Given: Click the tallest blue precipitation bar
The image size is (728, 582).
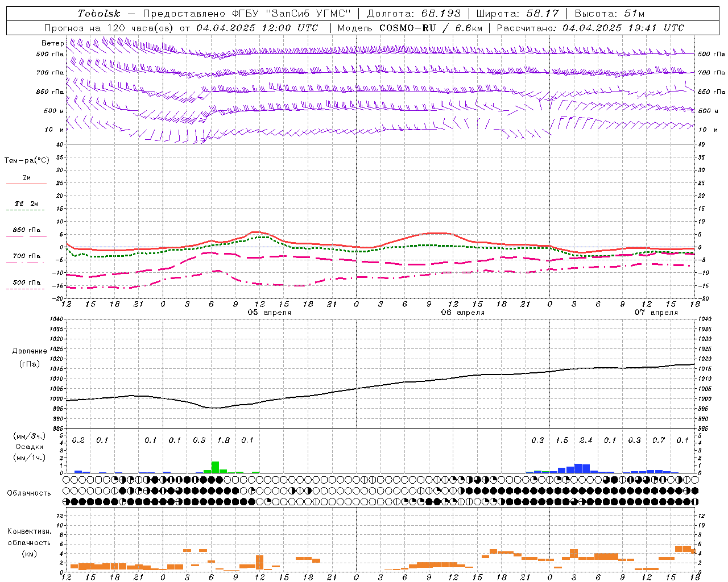Looking at the screenshot, I should [578, 468].
